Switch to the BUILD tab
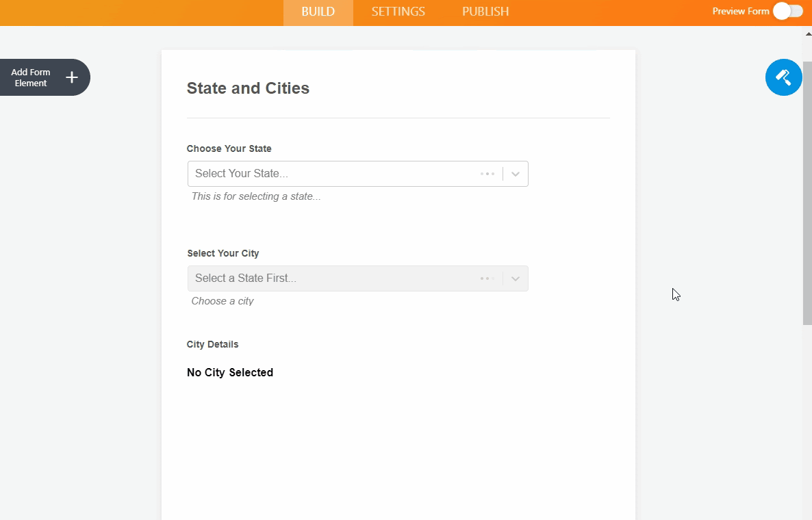The height and width of the screenshot is (520, 812). (x=318, y=12)
